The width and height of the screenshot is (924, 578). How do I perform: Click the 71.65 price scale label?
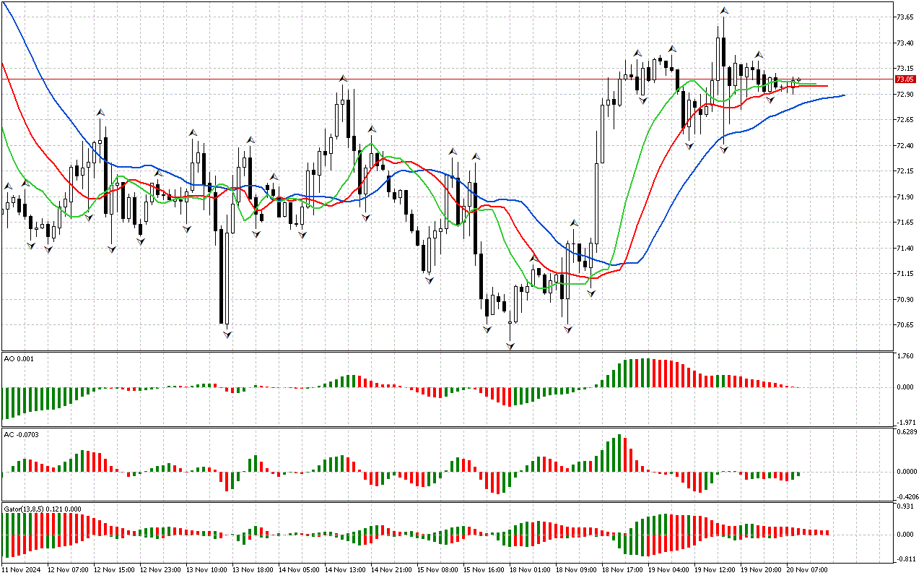tap(905, 223)
